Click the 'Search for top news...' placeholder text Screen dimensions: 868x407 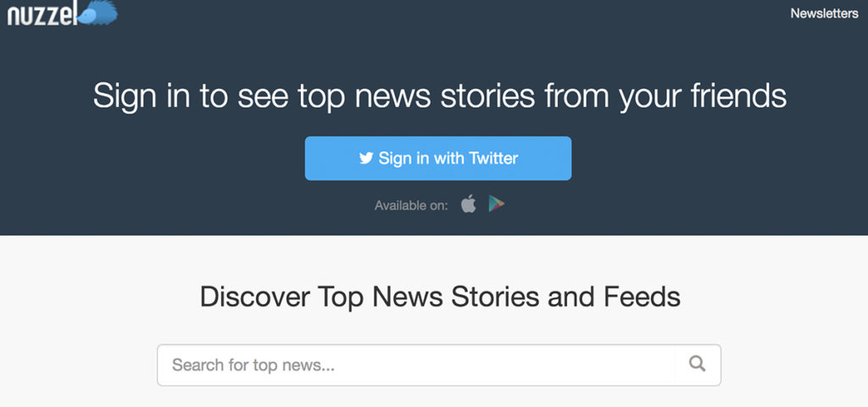(x=253, y=365)
